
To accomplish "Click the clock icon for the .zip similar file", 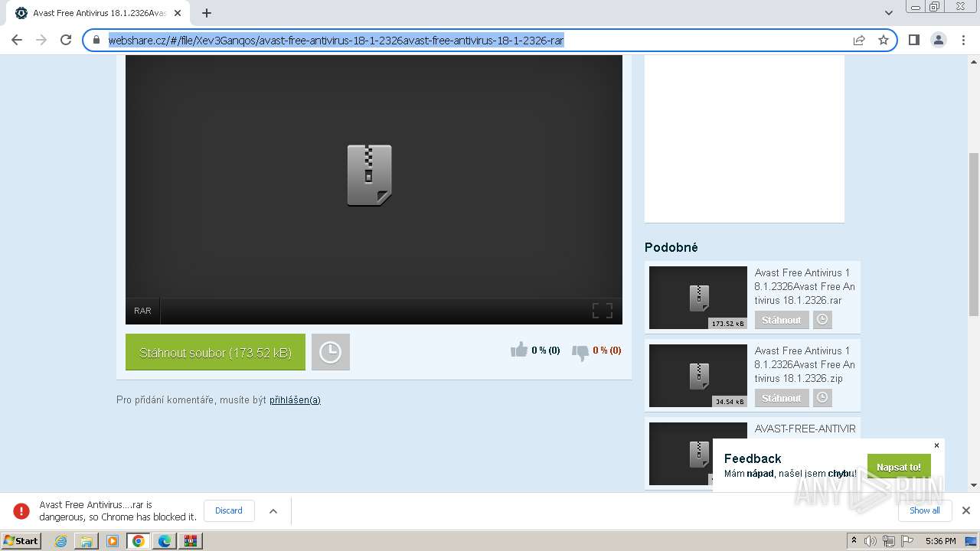I will (822, 398).
